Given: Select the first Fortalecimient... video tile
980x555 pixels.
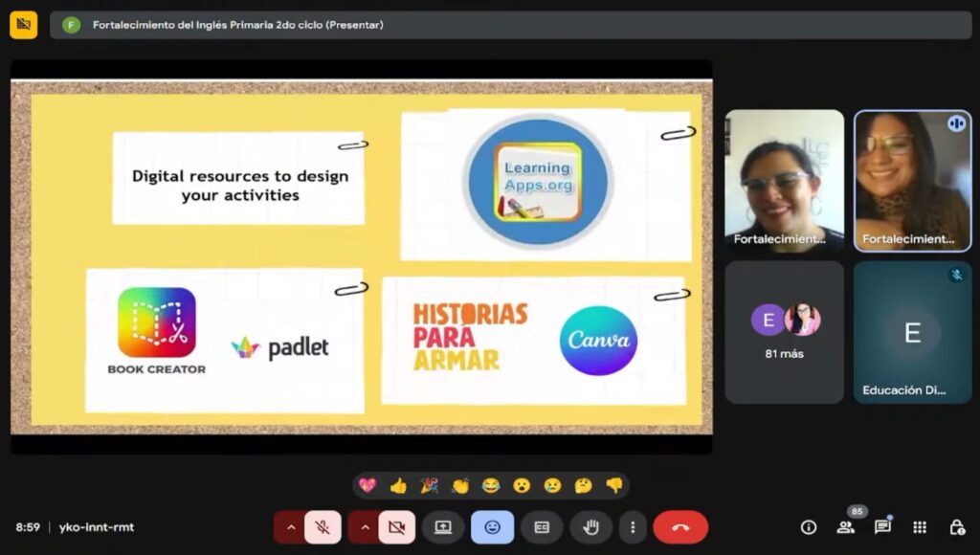Looking at the screenshot, I should click(x=785, y=181).
